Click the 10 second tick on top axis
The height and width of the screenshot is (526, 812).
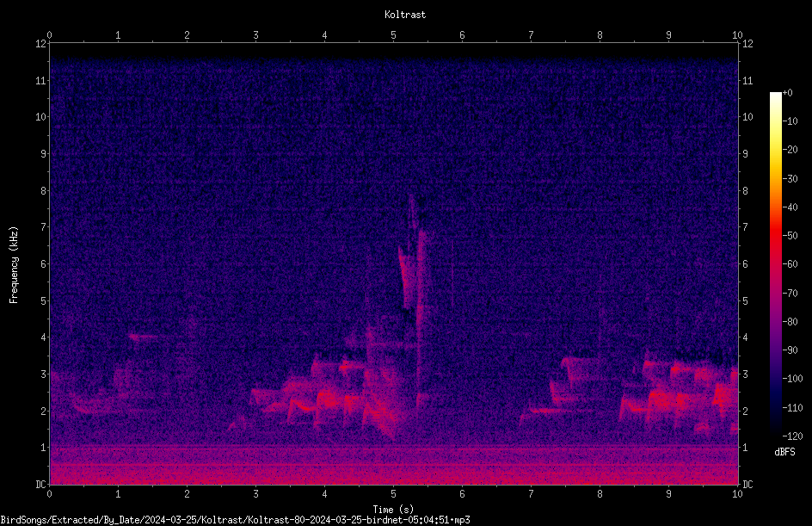point(737,34)
